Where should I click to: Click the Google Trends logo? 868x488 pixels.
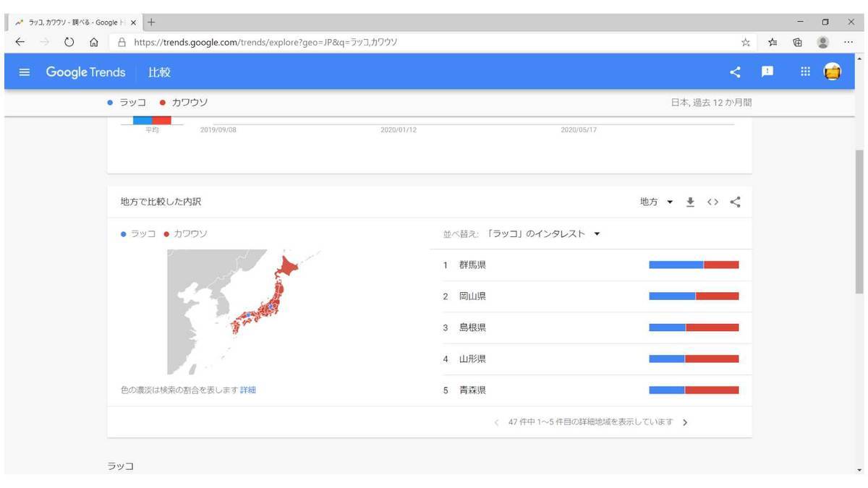click(85, 72)
